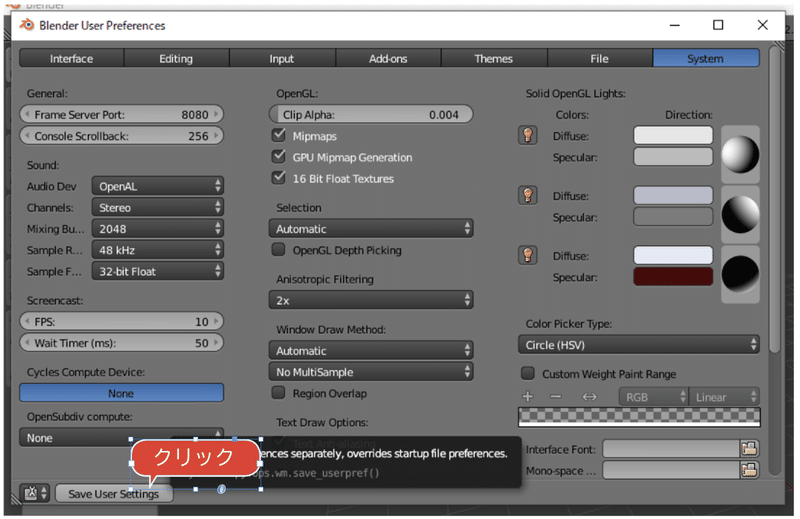Screen dimensions: 800x519
Task: Open Window Draw Method Automatic dropdown
Action: coord(371,351)
